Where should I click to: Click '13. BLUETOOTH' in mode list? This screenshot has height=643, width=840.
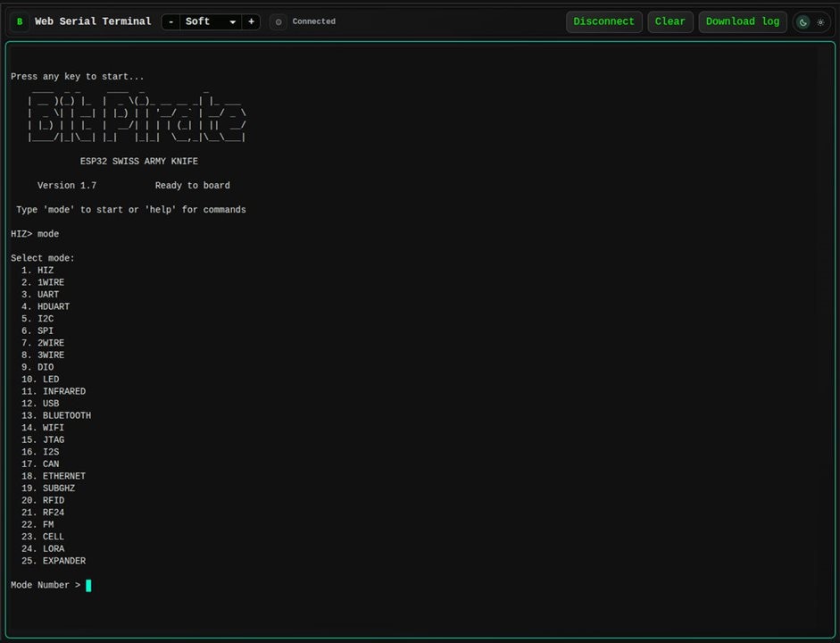pos(56,416)
